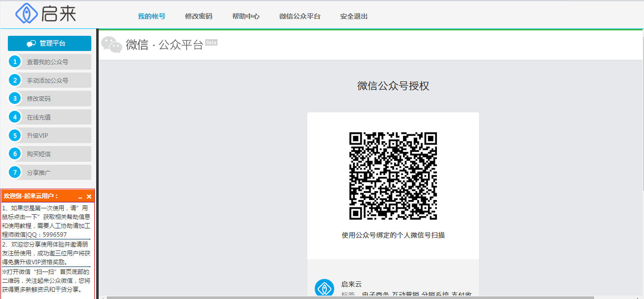
Task: Click the 微信公众号授权 title
Action: tap(393, 86)
